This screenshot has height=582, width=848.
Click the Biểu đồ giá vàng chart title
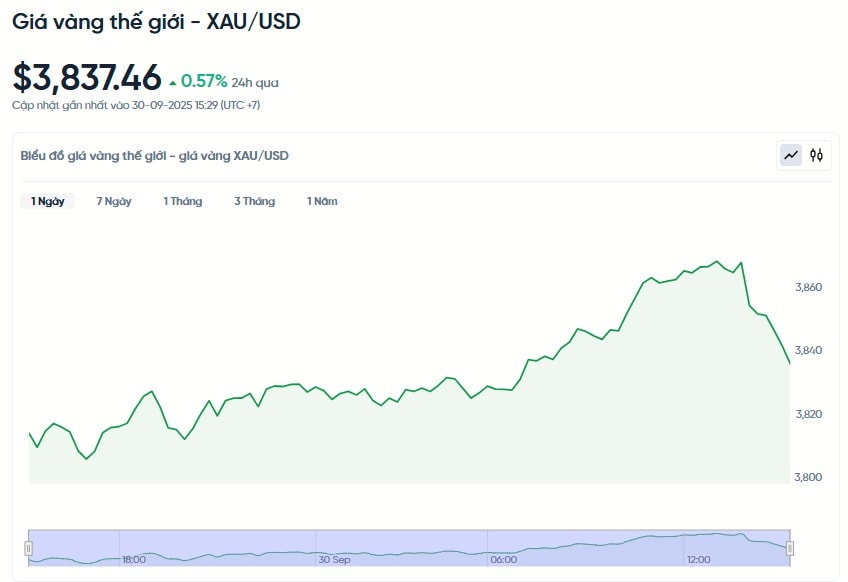[x=155, y=155]
